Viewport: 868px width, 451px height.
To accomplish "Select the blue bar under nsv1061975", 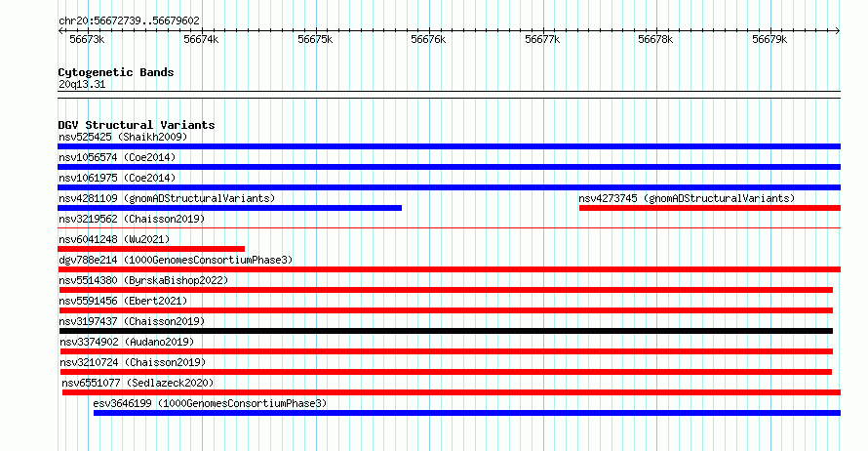I will click(x=449, y=187).
